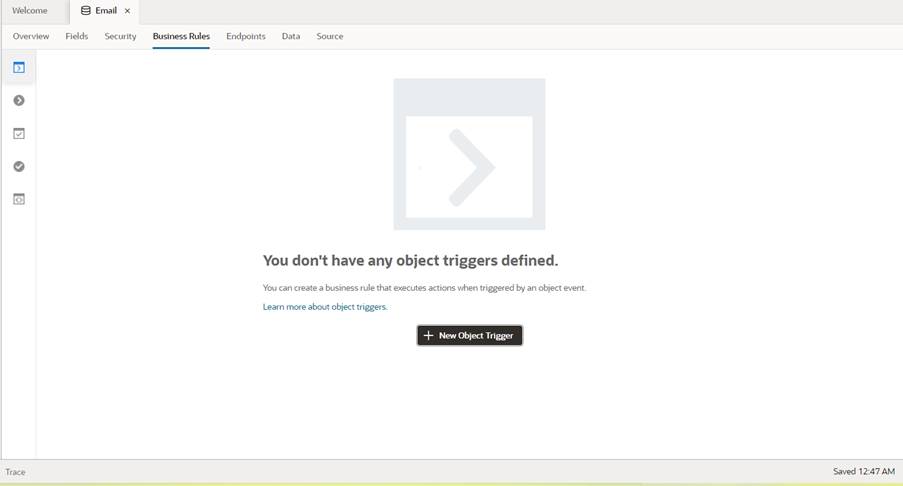This screenshot has height=486, width=903.
Task: Open Trace in the status bar
Action: [x=16, y=472]
